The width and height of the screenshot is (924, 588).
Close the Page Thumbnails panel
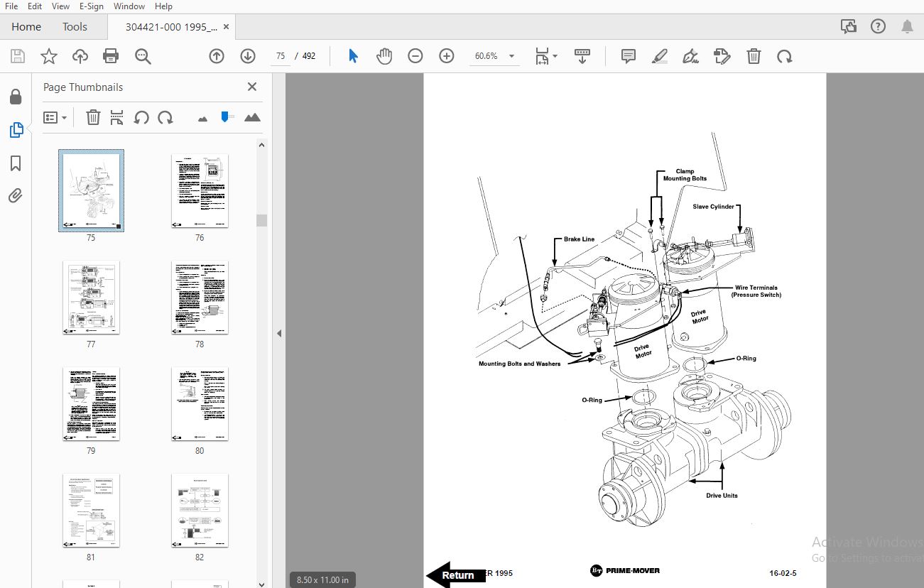(251, 87)
